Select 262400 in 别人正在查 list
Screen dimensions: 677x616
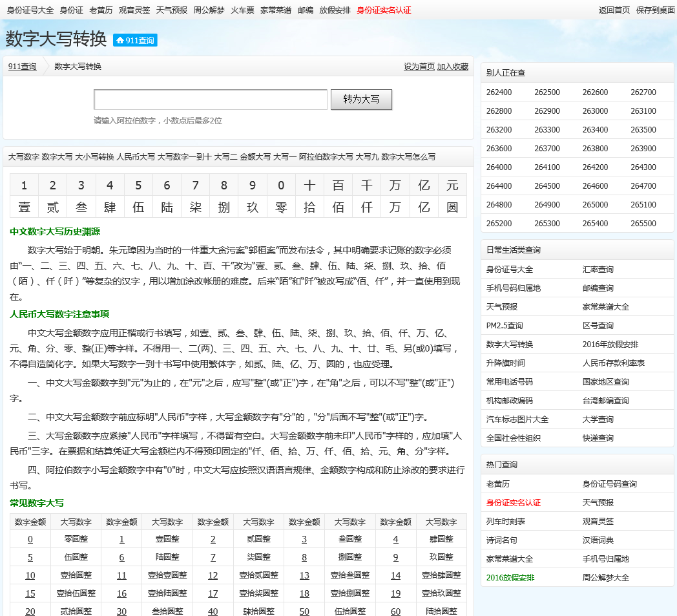[499, 92]
